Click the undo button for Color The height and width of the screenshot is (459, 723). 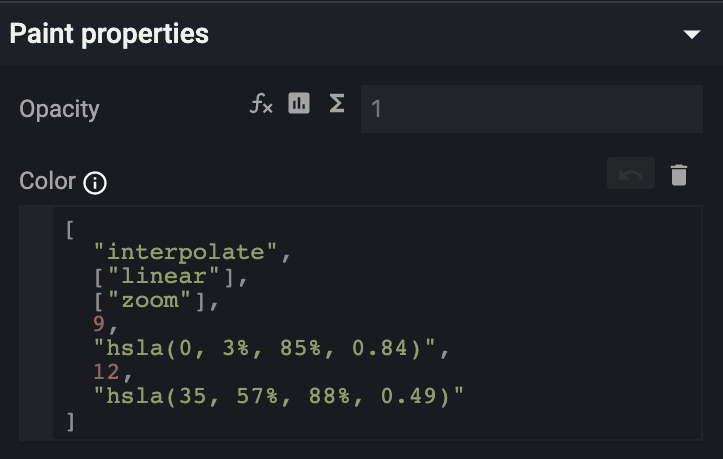[x=630, y=173]
